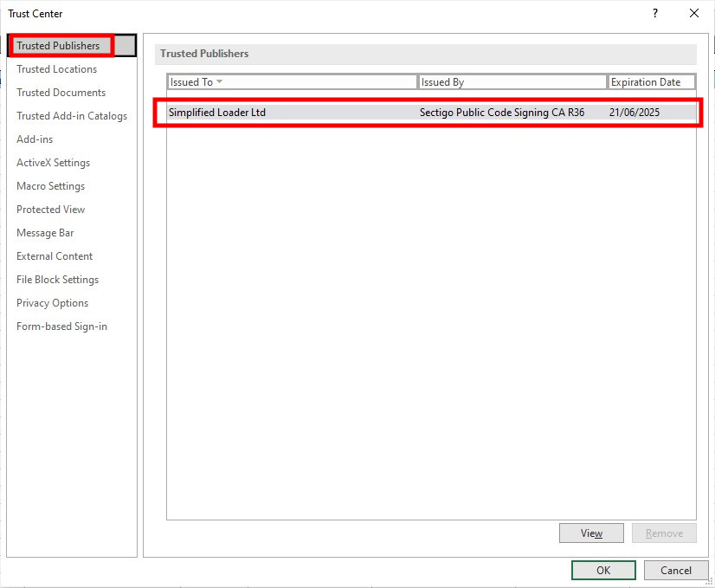The width and height of the screenshot is (715, 588).
Task: Go to Macro Settings
Action: (50, 186)
